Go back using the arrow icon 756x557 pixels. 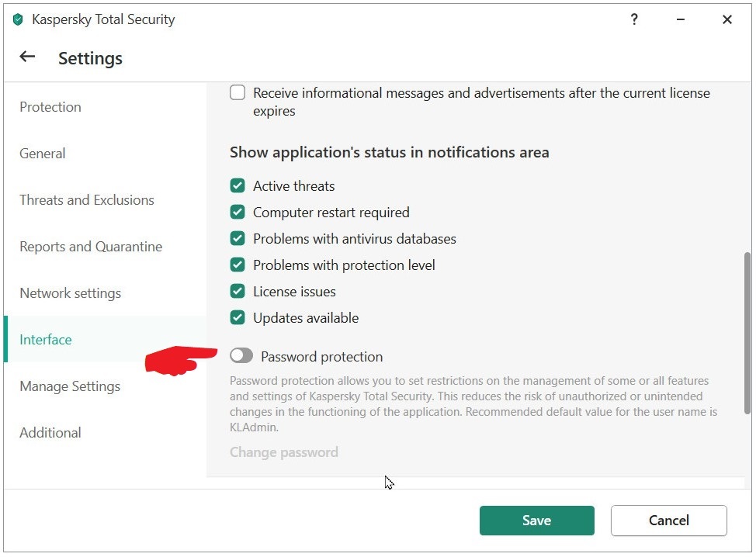pos(27,57)
